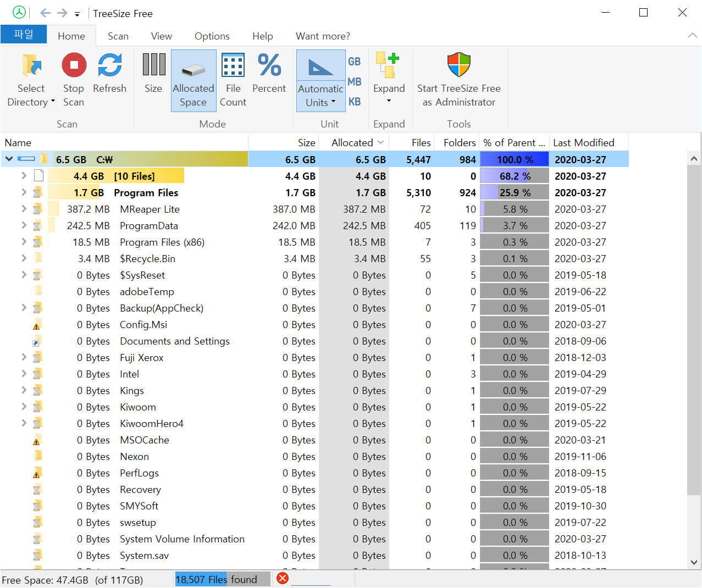Click the Nexon folder icon
The width and height of the screenshot is (702, 588).
click(38, 456)
